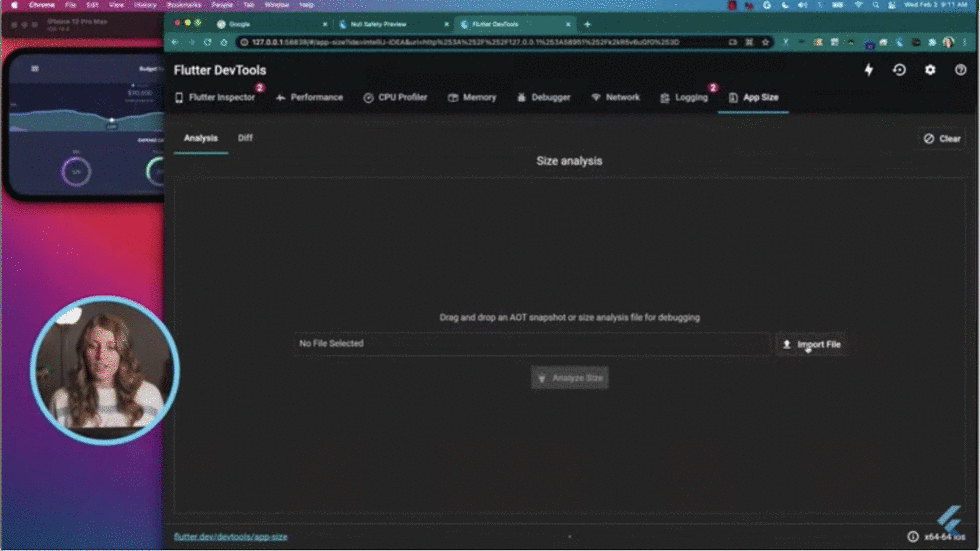Open the CPU Profiler tab

click(x=395, y=97)
